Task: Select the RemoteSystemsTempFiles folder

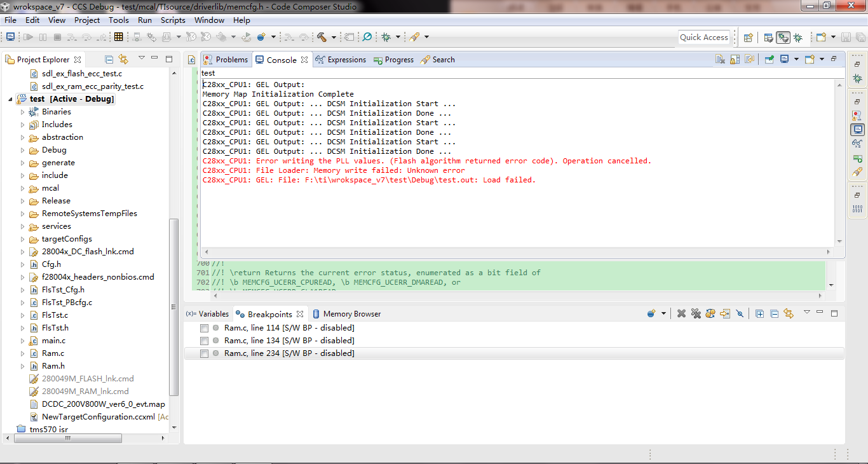Action: pos(89,214)
